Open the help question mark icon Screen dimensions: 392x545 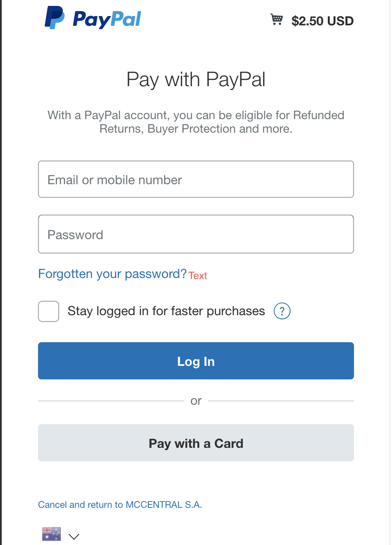point(282,311)
